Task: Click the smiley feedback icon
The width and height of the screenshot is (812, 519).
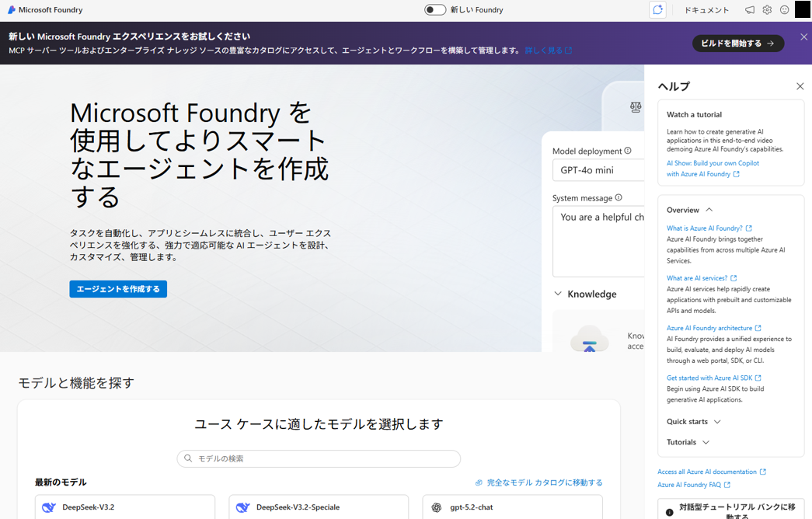Action: point(785,10)
